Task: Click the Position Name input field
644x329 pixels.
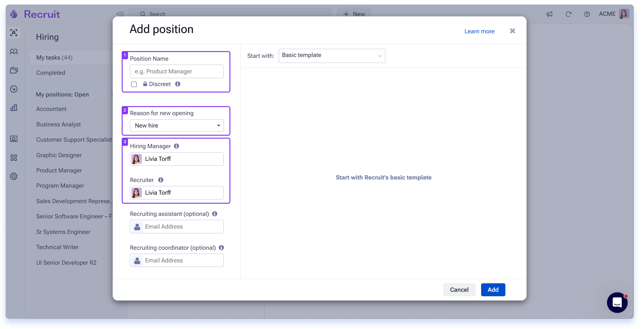Action: 177,71
